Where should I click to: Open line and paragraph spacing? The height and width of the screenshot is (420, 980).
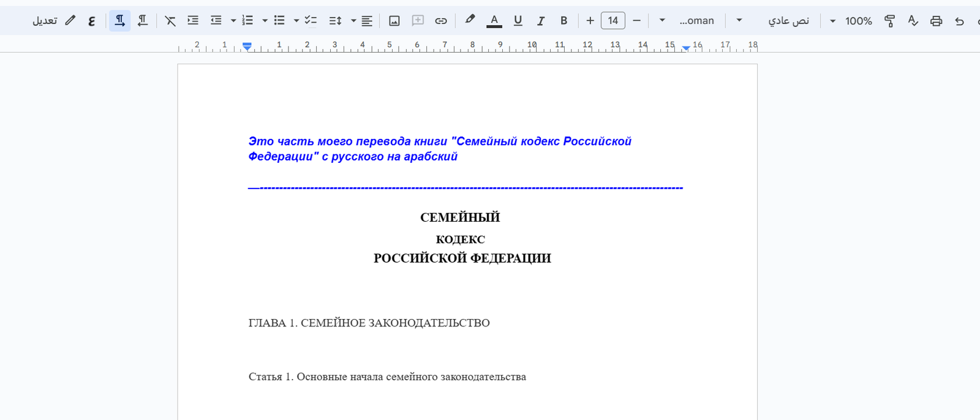(x=335, y=21)
